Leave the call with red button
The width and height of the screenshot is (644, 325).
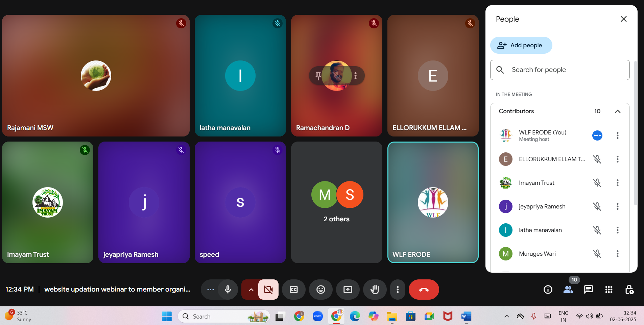(424, 290)
